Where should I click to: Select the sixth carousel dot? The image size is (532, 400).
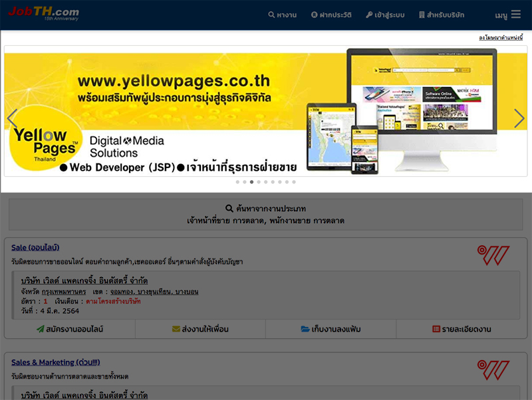[273, 182]
